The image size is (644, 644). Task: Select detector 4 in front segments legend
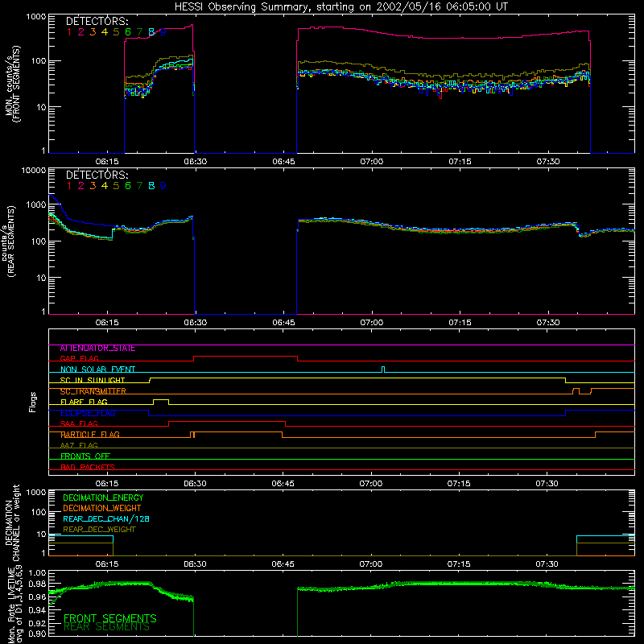(105, 31)
